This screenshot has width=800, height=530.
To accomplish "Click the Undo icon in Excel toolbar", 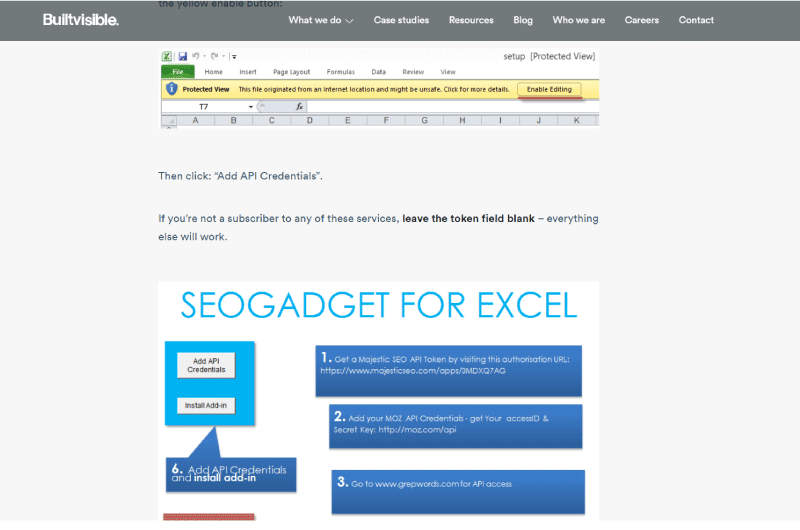I will point(195,56).
